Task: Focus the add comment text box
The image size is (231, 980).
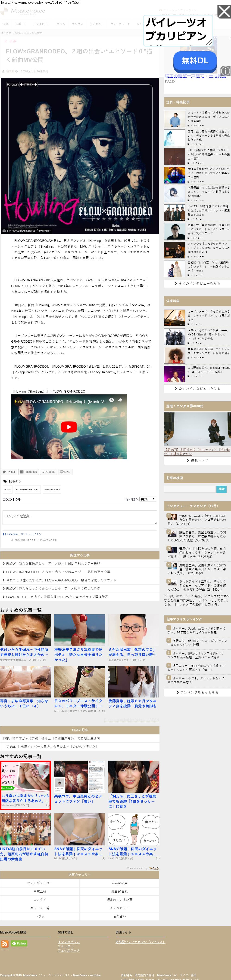Action: (x=80, y=517)
